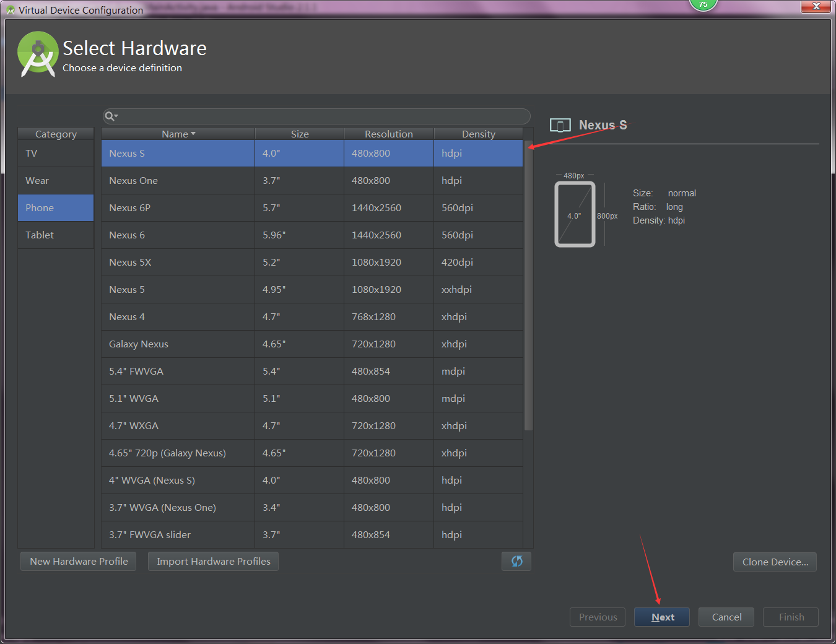The image size is (836, 644).
Task: Select the Galaxy Nexus device
Action: [312, 344]
